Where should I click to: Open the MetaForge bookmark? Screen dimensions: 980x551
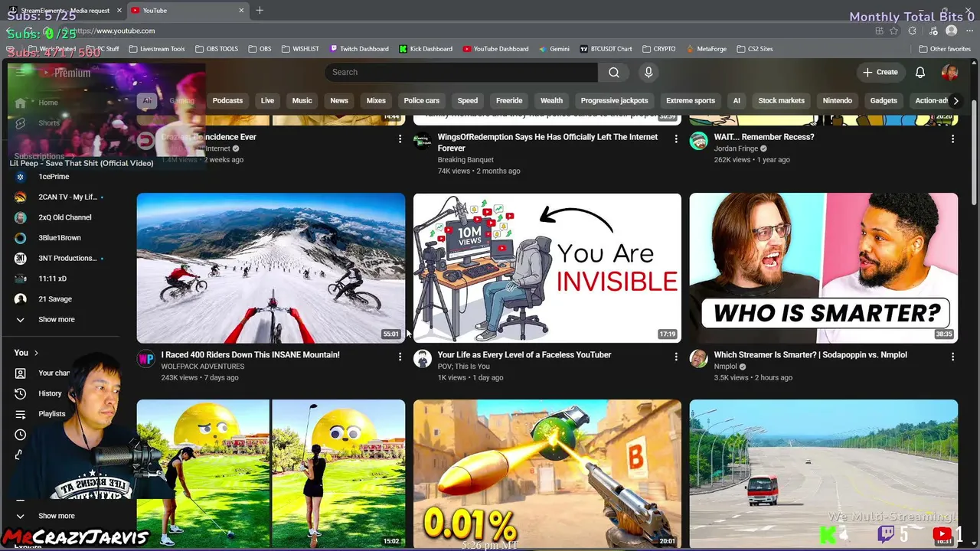pos(707,49)
